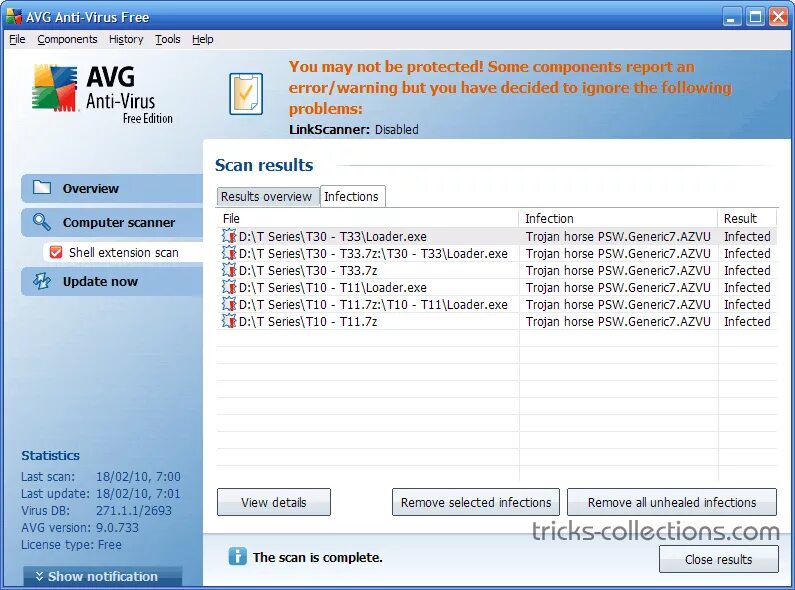Click the Computer scanner magnifier icon
The image size is (795, 590).
click(42, 222)
